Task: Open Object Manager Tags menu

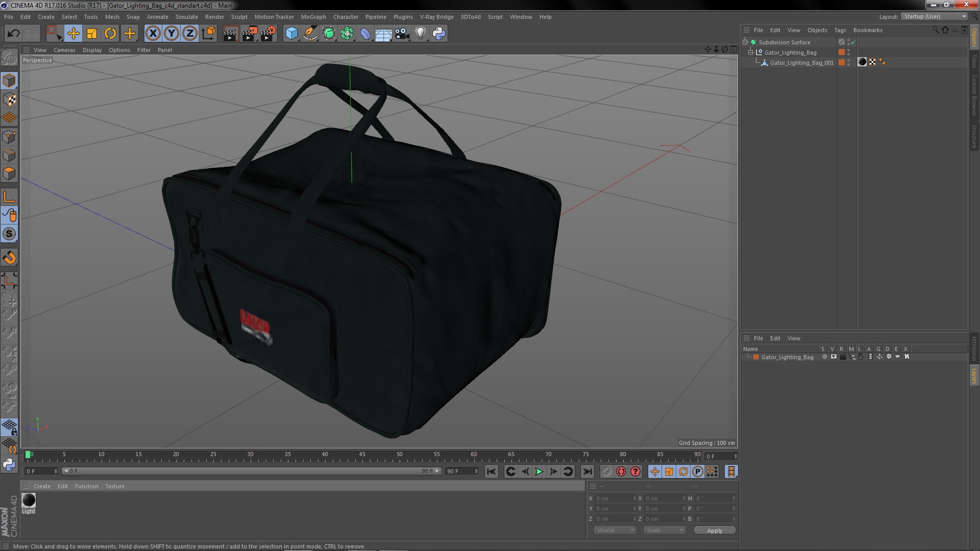Action: 840,30
